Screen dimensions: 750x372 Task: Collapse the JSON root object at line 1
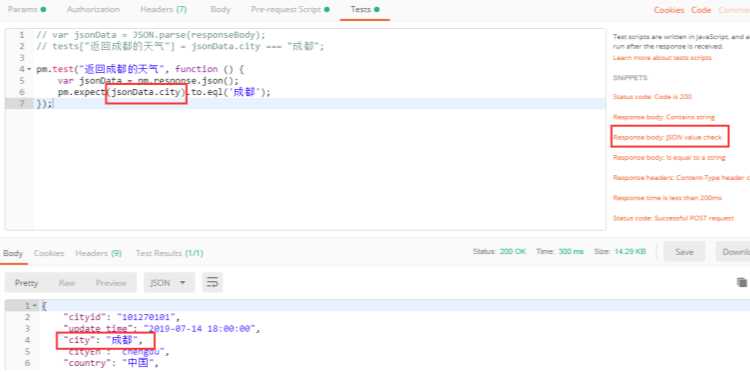pos(34,306)
